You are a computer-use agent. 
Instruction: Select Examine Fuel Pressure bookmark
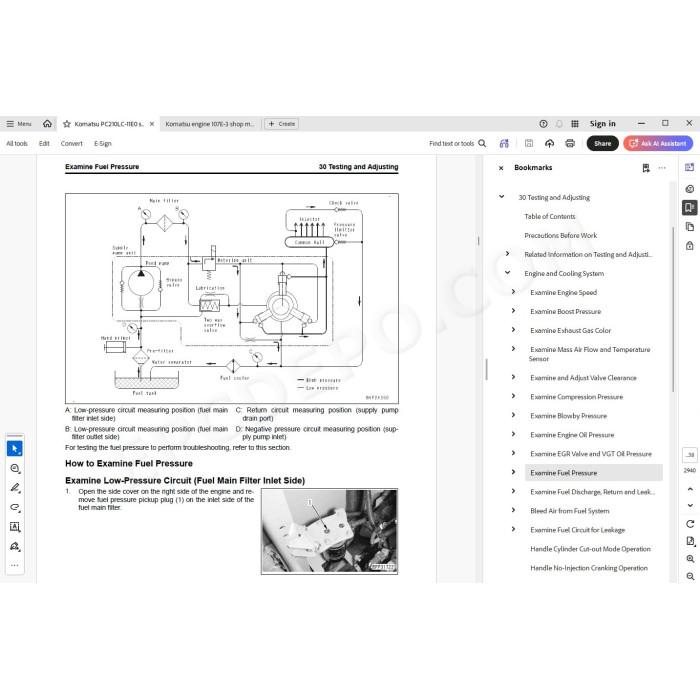click(594, 473)
